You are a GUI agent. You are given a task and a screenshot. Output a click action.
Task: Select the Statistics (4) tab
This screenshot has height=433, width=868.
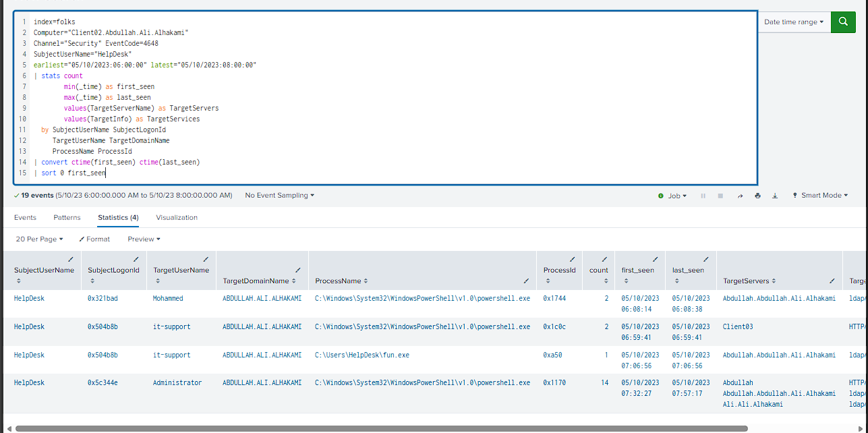click(x=118, y=218)
